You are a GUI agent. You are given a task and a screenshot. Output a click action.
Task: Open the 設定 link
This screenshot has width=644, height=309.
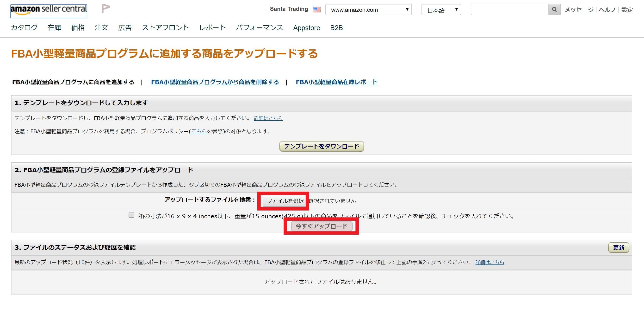627,10
